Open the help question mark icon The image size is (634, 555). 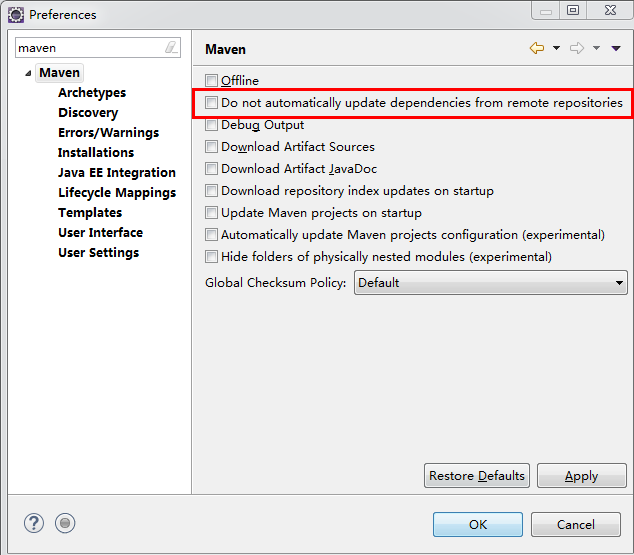34,523
